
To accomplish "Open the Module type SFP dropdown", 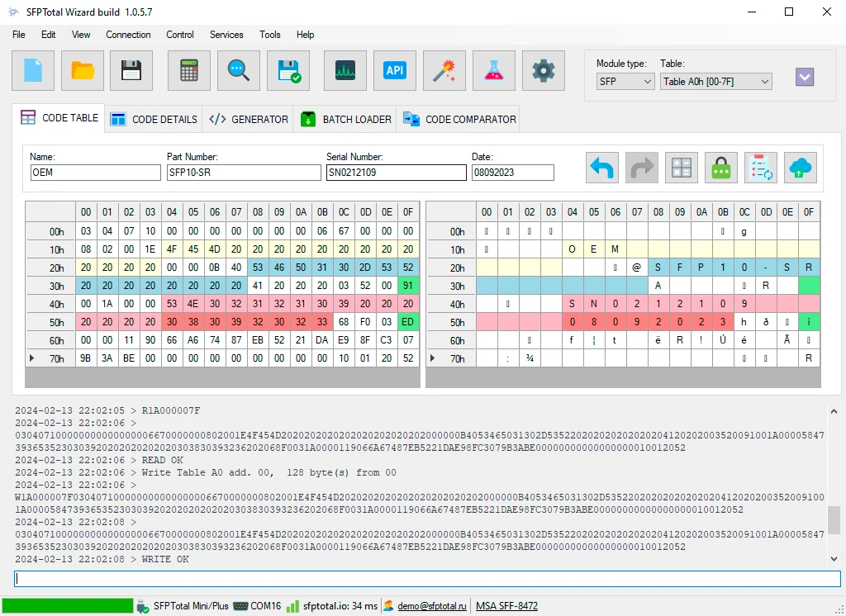I will pyautogui.click(x=625, y=82).
